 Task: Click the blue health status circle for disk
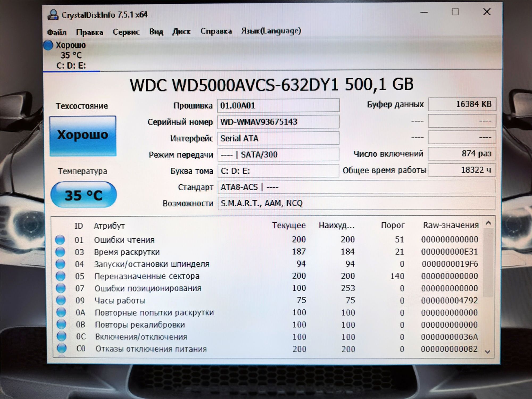(48, 45)
